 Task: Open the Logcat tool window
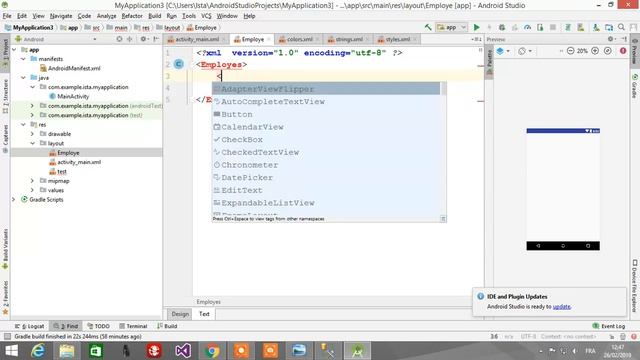pyautogui.click(x=29, y=326)
